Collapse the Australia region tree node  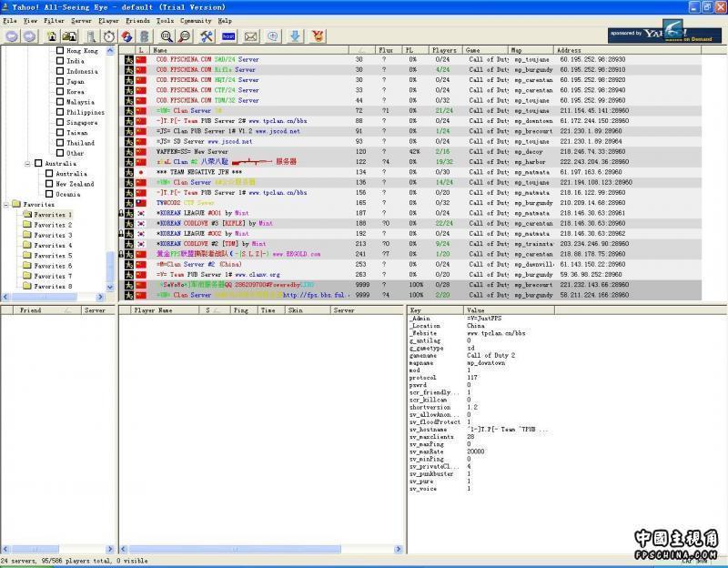(27, 164)
